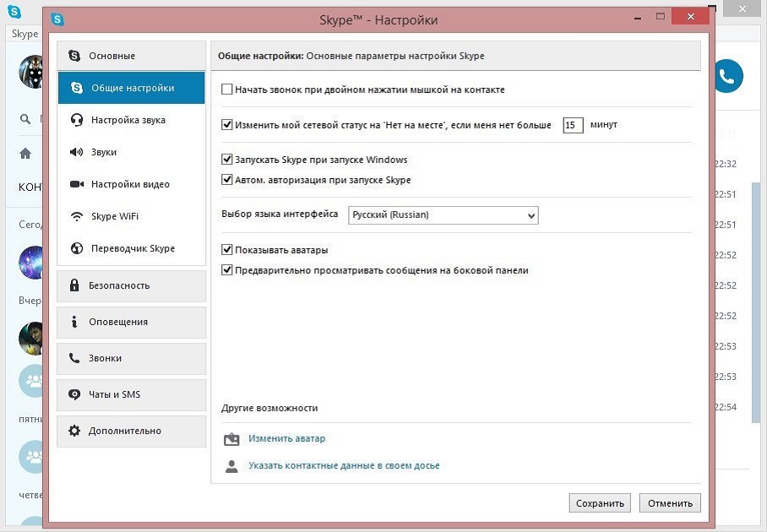Uncheck launching Skype at Windows startup
Image resolution: width=767 pixels, height=532 pixels.
227,159
